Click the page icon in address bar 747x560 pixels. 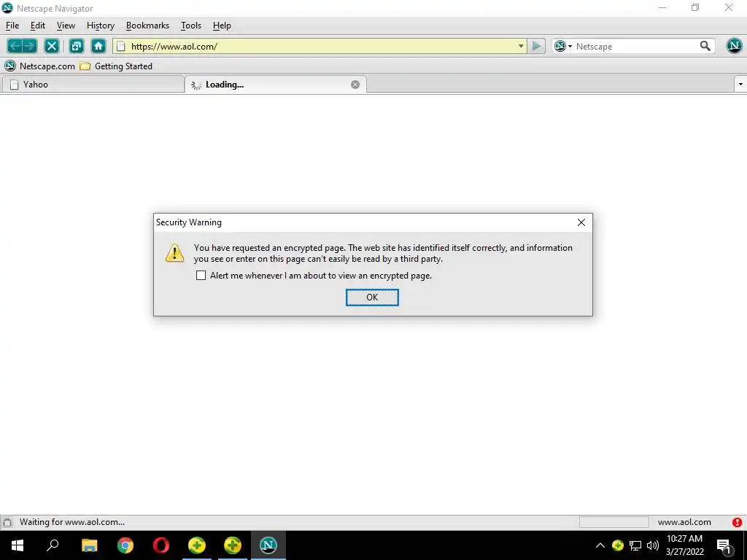[121, 46]
